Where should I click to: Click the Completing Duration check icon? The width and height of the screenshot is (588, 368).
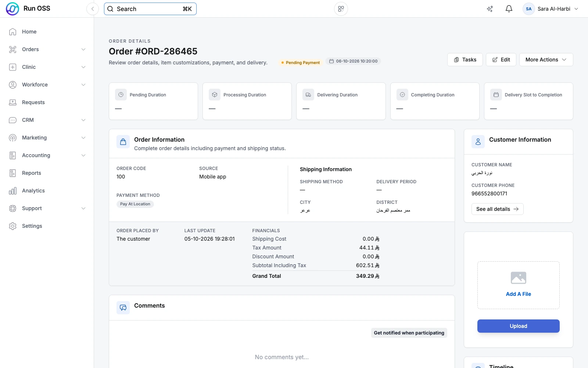[402, 95]
